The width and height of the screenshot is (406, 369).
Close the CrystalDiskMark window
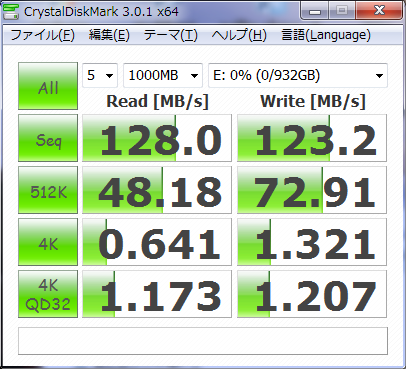pos(379,11)
